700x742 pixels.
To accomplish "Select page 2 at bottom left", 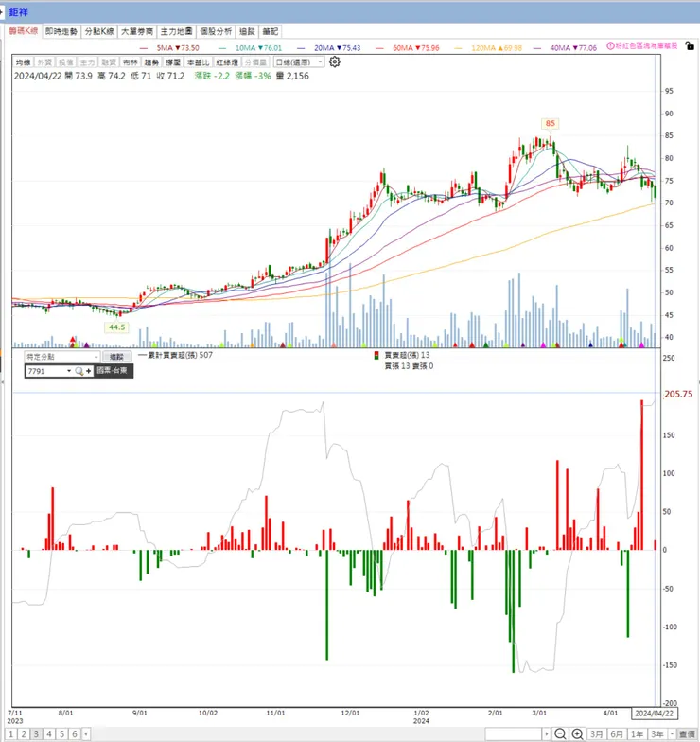I will pyautogui.click(x=23, y=734).
